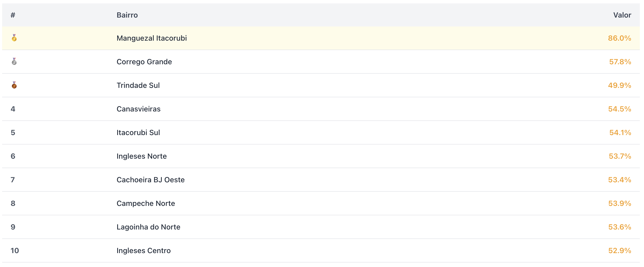
Task: Click the silver medal icon
Action: click(x=14, y=62)
